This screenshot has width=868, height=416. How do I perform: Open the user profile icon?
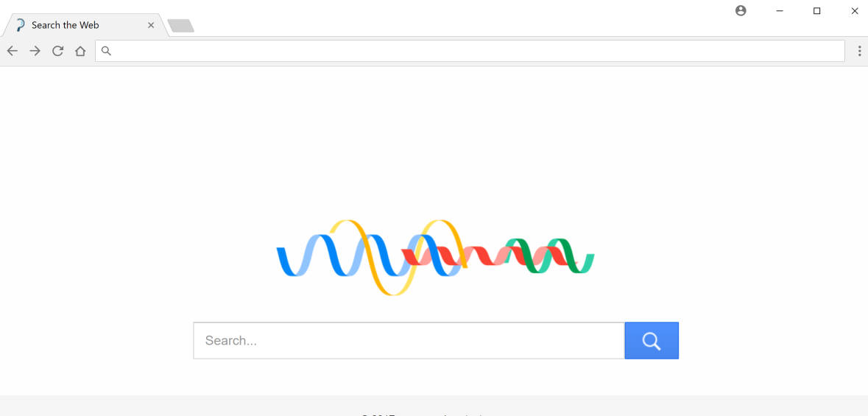pos(741,11)
